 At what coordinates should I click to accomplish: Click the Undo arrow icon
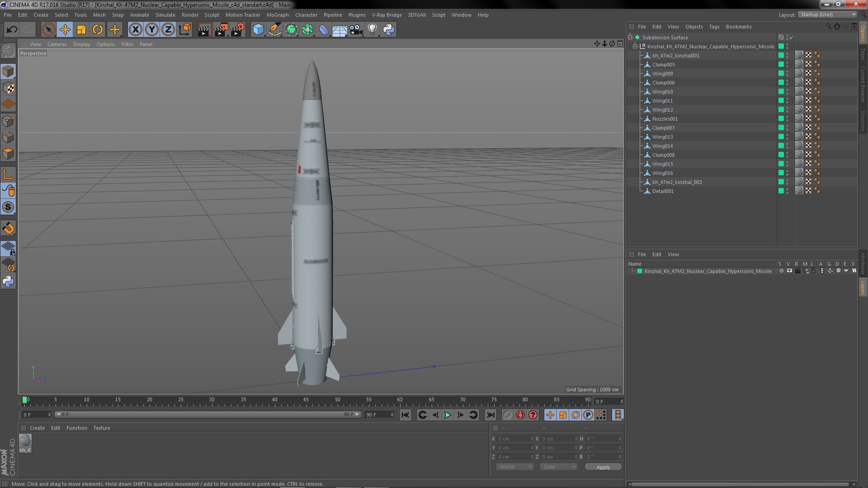click(x=12, y=30)
